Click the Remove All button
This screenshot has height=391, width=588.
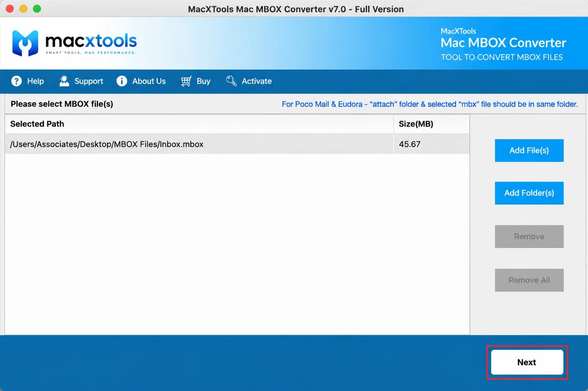tap(529, 280)
